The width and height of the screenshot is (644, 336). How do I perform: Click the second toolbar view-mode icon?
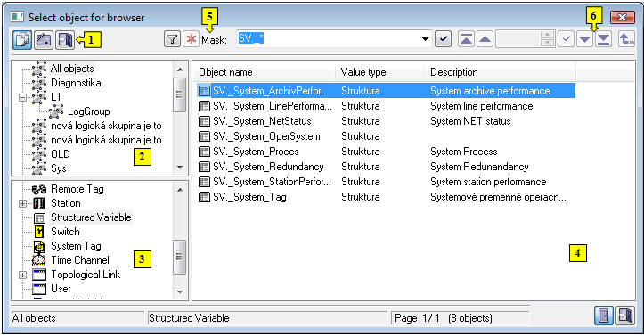44,40
